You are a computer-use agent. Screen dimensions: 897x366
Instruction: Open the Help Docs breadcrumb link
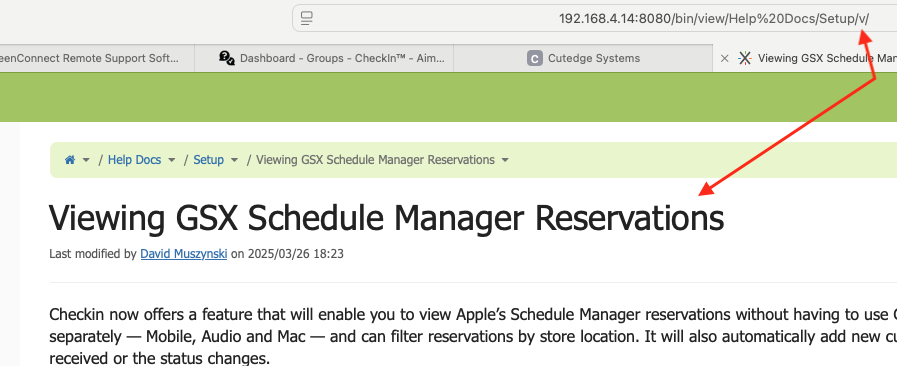point(134,160)
